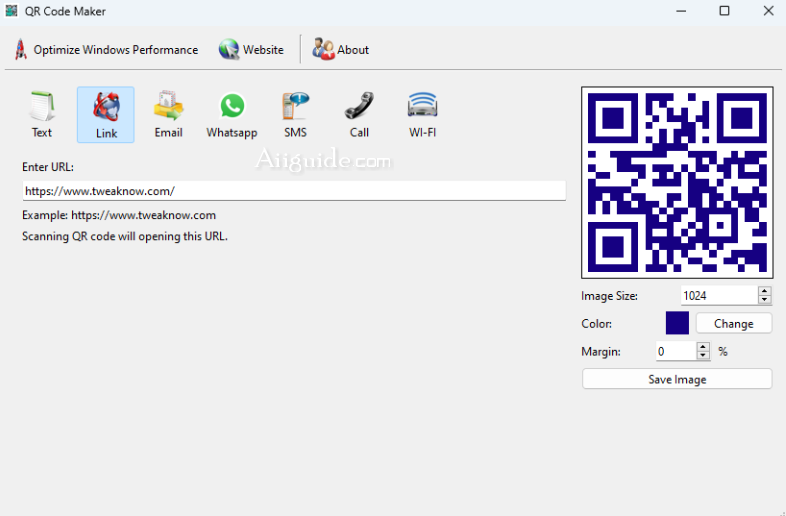Increase Margin with up arrow
786x516 pixels.
[703, 347]
